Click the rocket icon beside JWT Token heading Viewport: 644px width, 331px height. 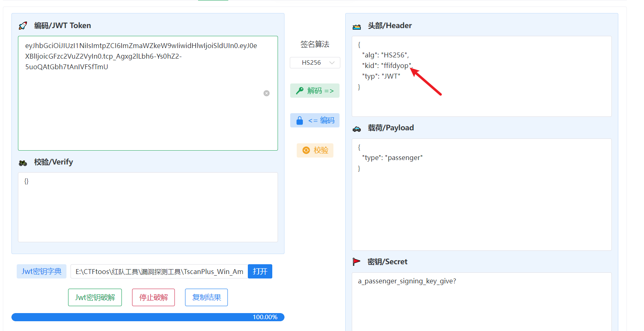tap(23, 26)
